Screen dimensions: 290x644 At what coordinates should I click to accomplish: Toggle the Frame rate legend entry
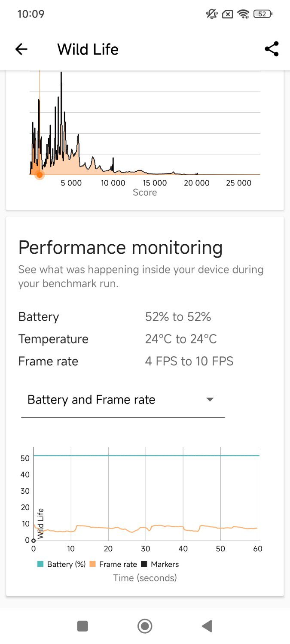pyautogui.click(x=113, y=564)
